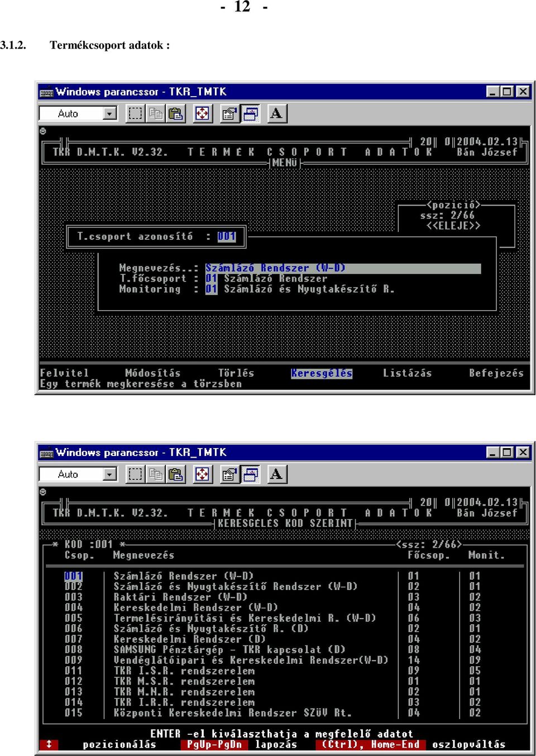Viewport: 536px width, 756px height.
Task: Select Befejezés menu item
Action: [496, 373]
